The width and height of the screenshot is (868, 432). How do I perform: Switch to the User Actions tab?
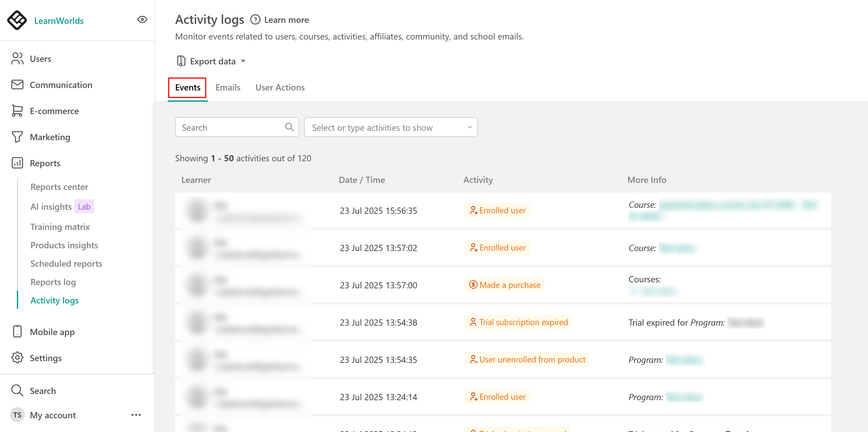pyautogui.click(x=280, y=87)
